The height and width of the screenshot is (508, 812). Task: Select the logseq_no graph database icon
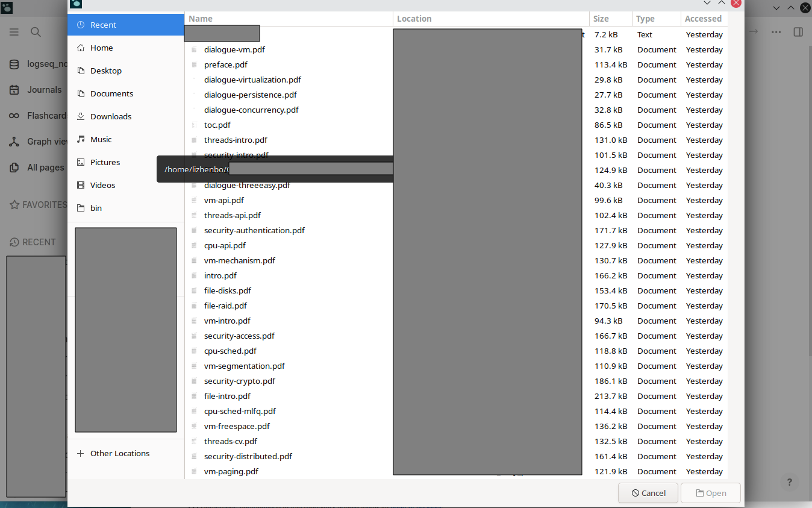click(13, 63)
